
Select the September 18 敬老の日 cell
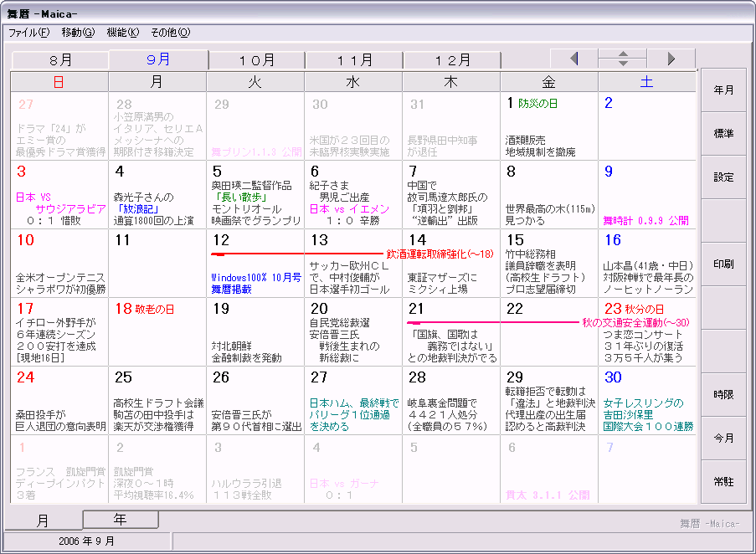(x=157, y=331)
